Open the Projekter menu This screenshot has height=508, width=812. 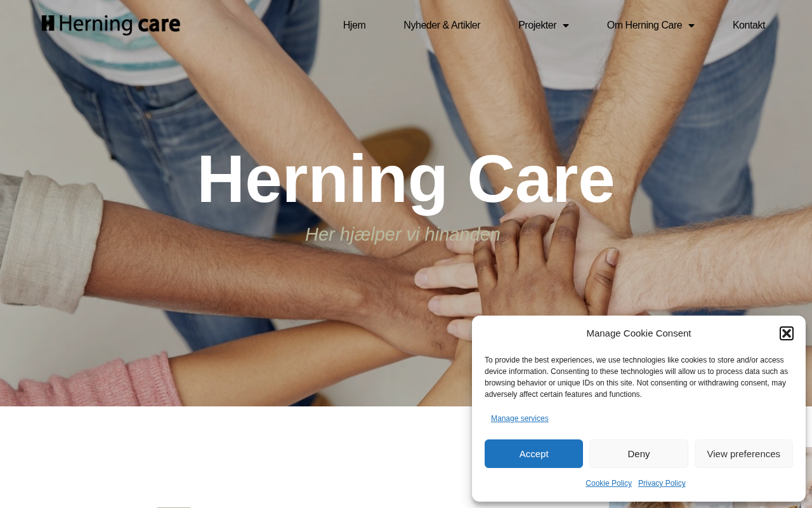click(x=537, y=25)
